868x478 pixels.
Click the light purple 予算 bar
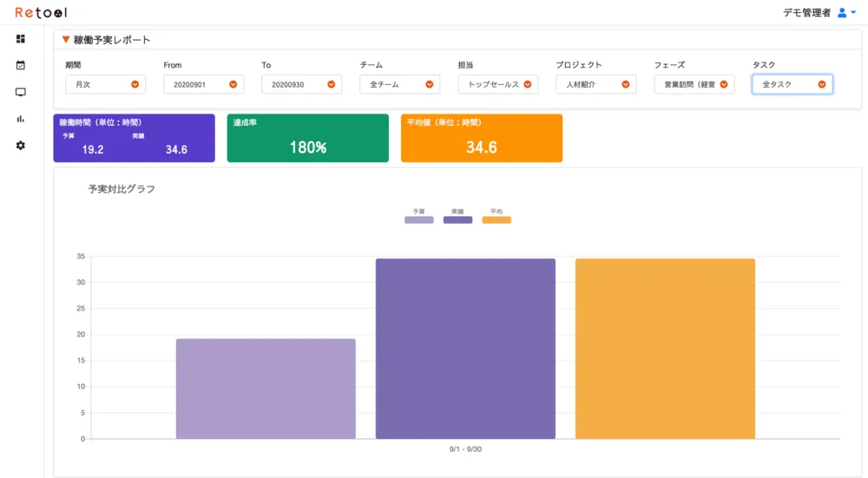[x=266, y=389]
